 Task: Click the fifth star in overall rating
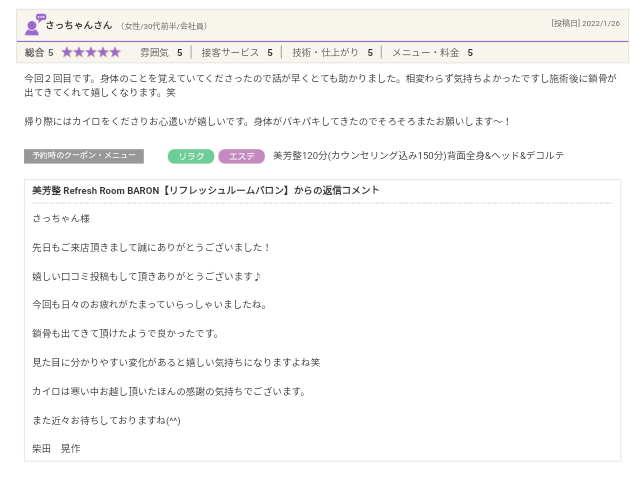(x=115, y=52)
